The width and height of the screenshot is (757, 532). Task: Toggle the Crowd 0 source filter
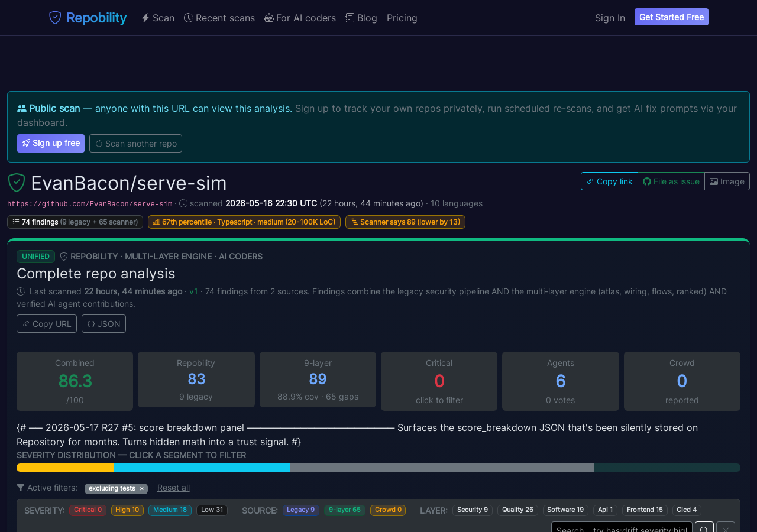[x=388, y=510]
